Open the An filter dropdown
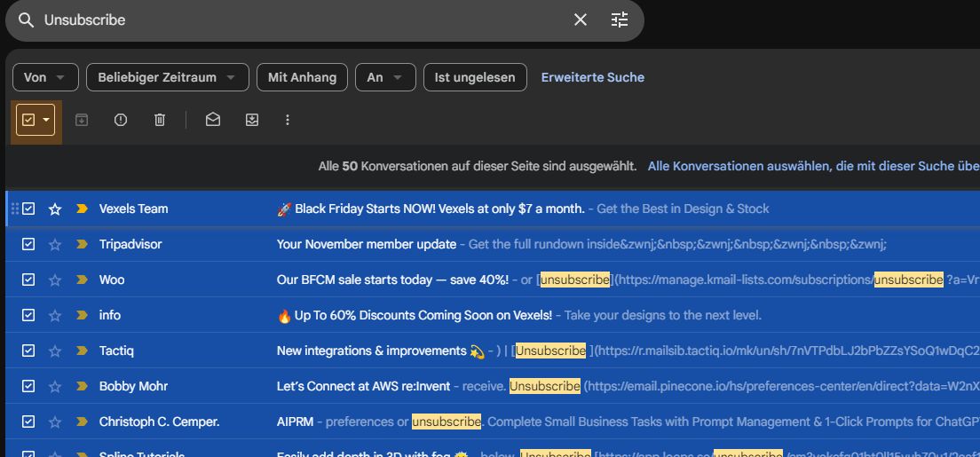The width and height of the screenshot is (980, 457). pos(385,77)
